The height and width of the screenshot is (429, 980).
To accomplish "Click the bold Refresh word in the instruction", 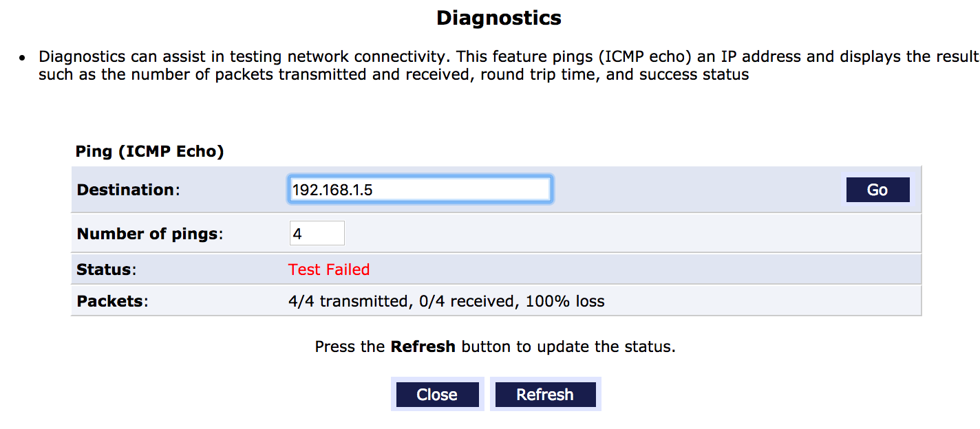I will pyautogui.click(x=423, y=346).
